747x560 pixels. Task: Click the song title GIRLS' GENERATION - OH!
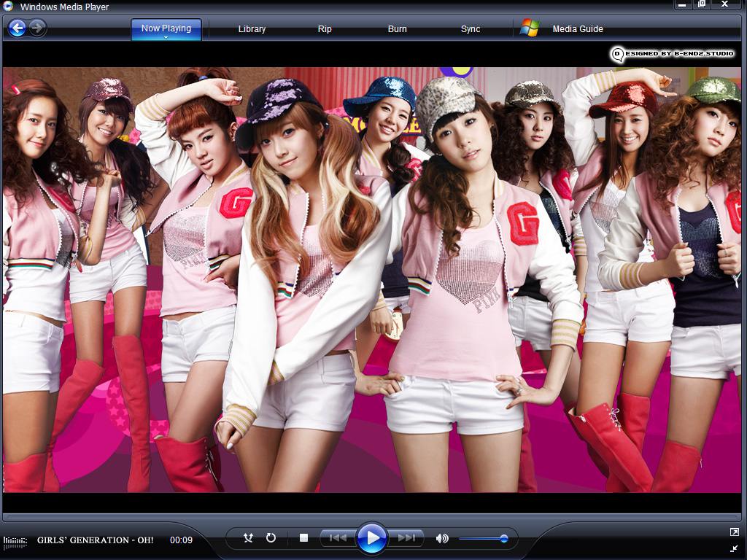coord(96,540)
